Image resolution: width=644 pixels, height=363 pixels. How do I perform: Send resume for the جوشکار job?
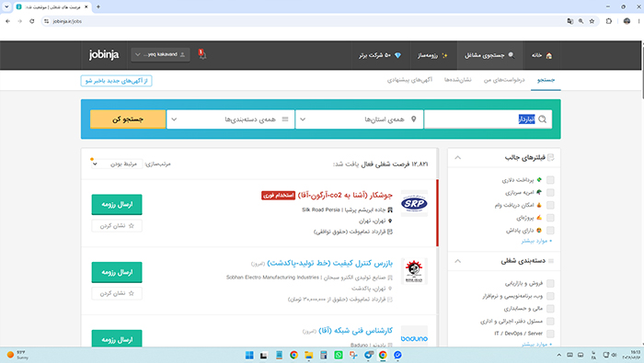117,204
